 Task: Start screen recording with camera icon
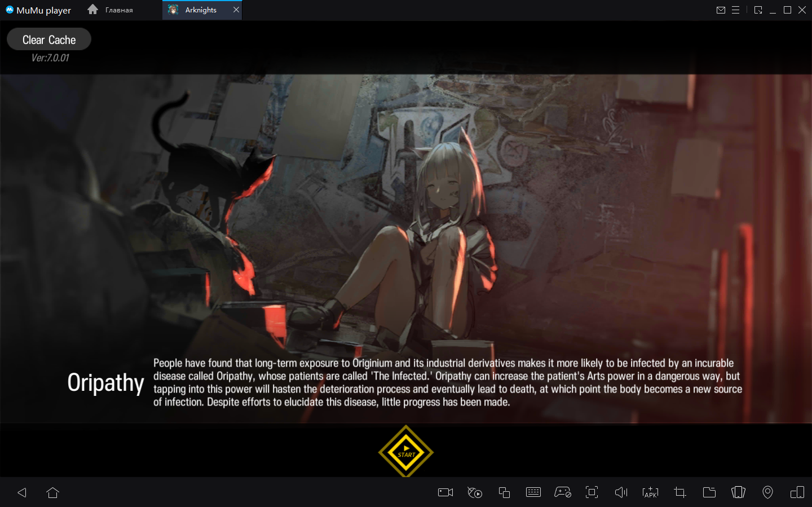(x=445, y=492)
